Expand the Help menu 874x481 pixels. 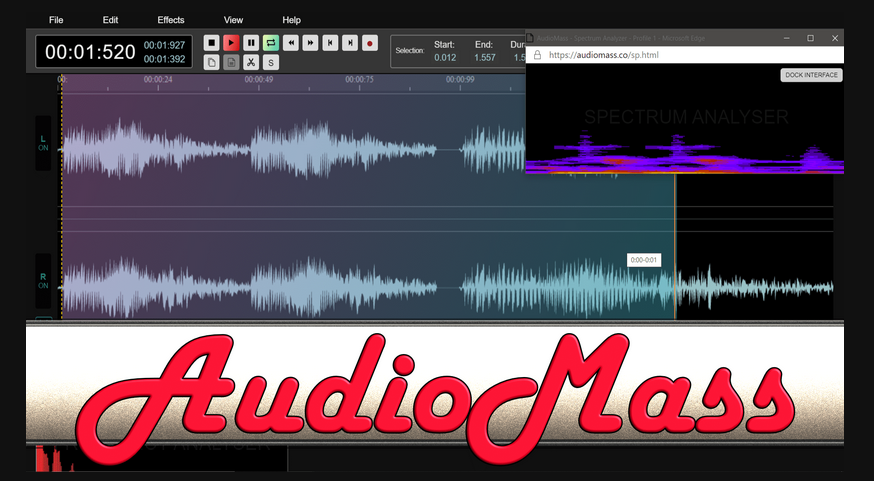[291, 20]
